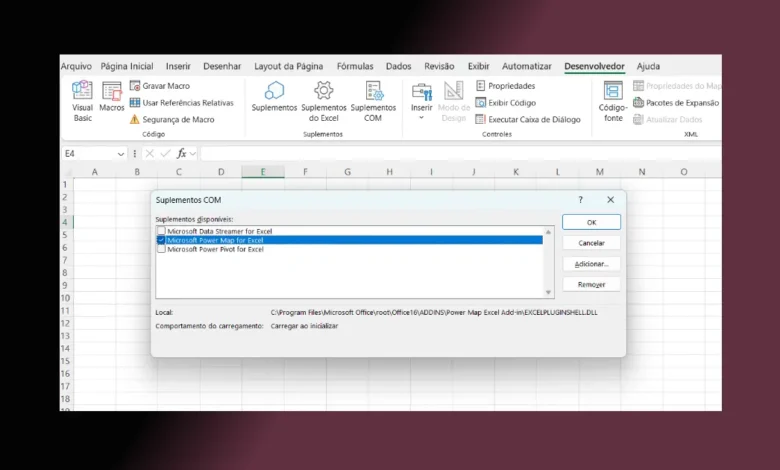Start Gravar Macro recording
The height and width of the screenshot is (470, 780).
click(160, 86)
